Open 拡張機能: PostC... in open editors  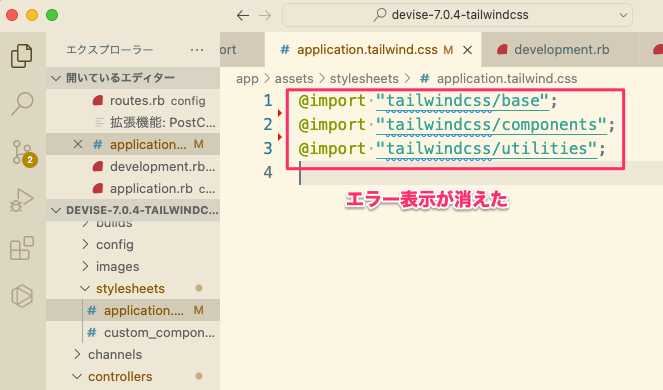point(133,123)
